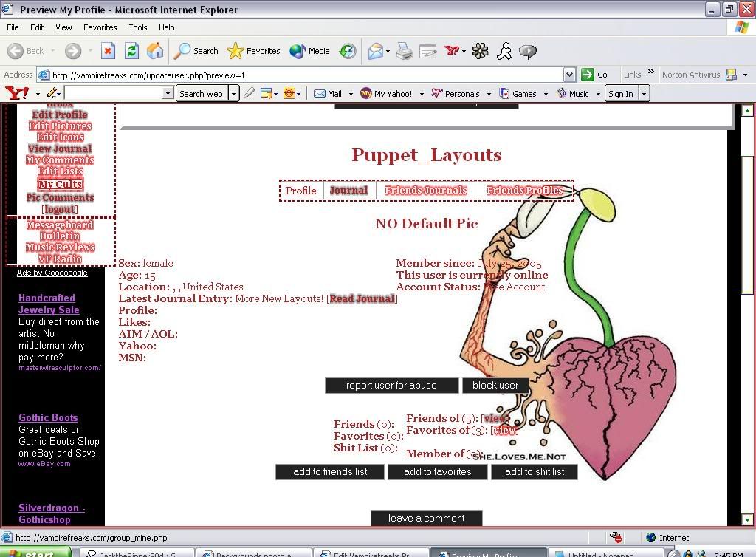Open the Search pane from the toolbar
Viewport: 756px width, 557px height.
click(x=196, y=51)
